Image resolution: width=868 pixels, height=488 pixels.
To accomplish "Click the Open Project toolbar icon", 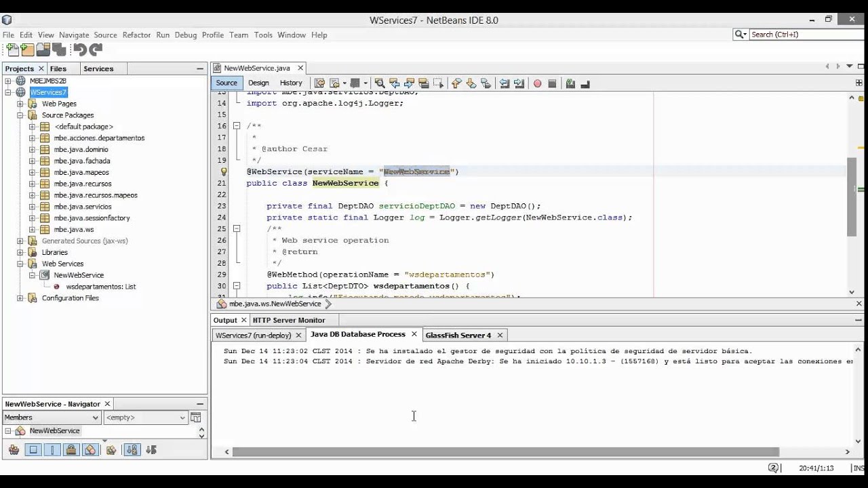I will click(43, 49).
